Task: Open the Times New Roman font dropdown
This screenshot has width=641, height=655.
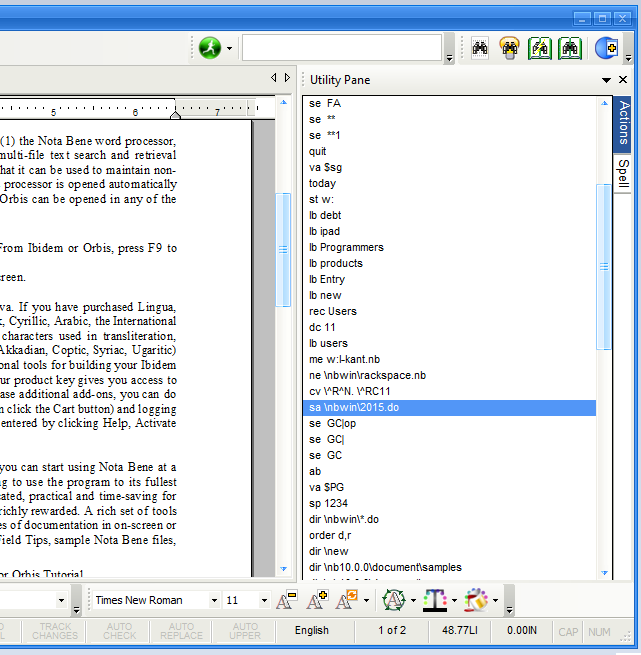Action: coord(214,600)
